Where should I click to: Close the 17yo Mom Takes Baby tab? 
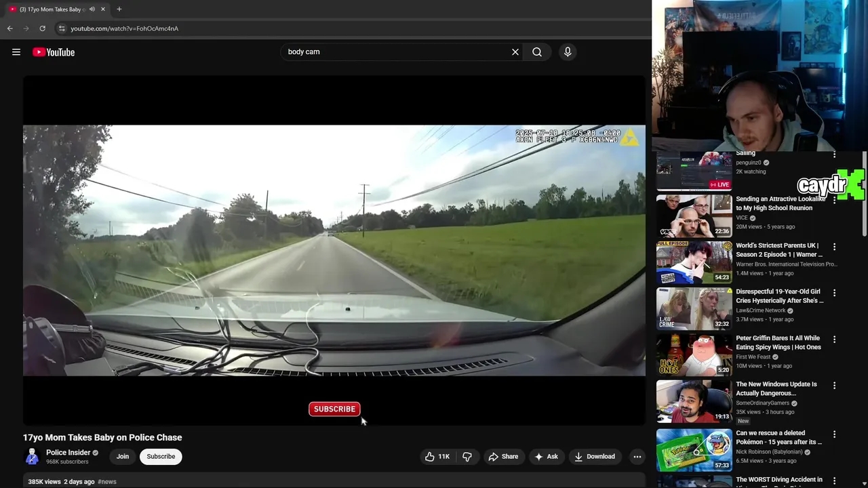pos(103,9)
